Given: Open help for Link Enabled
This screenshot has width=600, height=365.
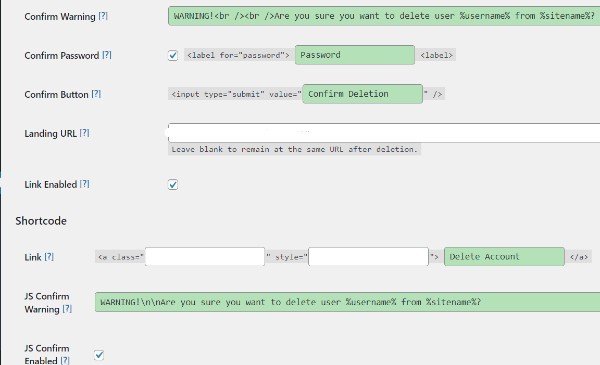Looking at the screenshot, I should 85,184.
